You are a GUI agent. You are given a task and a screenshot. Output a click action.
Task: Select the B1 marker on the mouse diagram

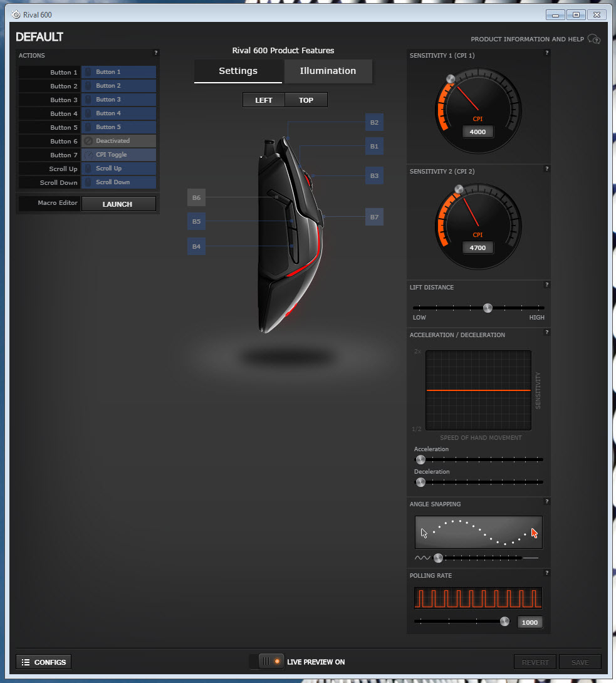(x=374, y=147)
